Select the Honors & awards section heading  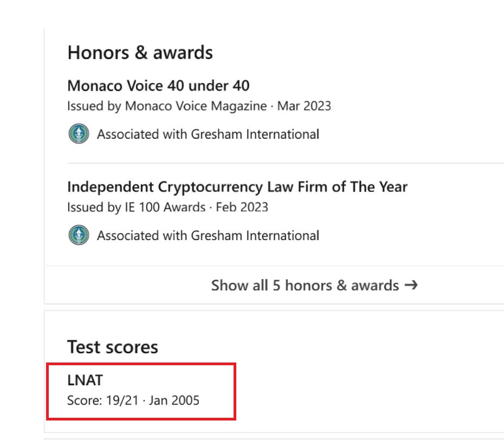140,53
